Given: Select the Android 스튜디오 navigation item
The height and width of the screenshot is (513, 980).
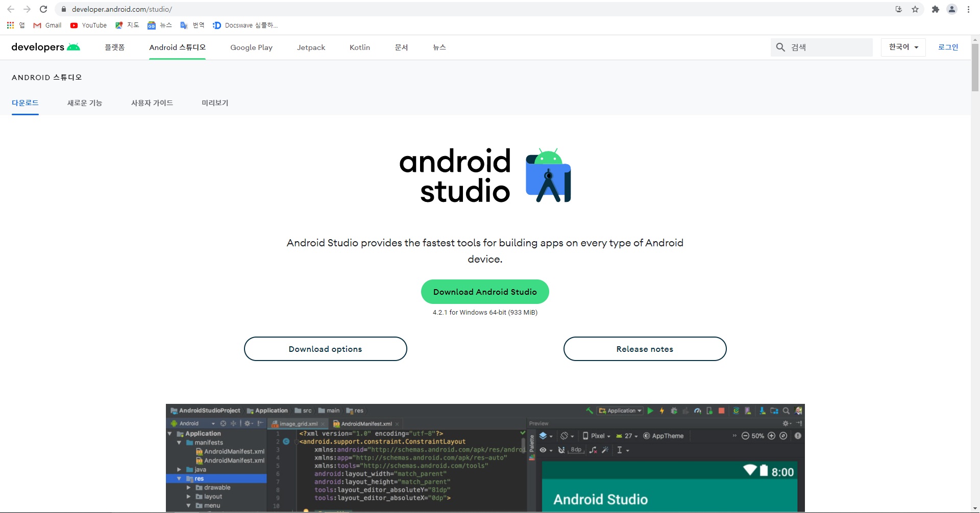Looking at the screenshot, I should click(x=178, y=47).
